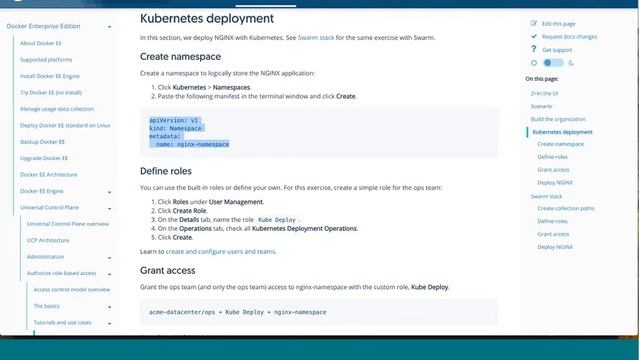Image resolution: width=640 pixels, height=360 pixels.
Task: Click the highlighted namespace manifest code block
Action: [x=319, y=132]
